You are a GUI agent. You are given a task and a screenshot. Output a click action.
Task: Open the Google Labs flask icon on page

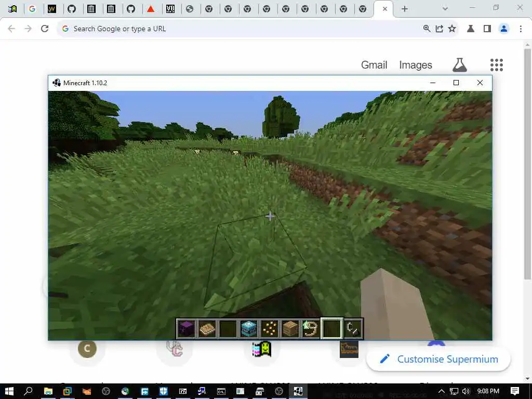(x=460, y=65)
